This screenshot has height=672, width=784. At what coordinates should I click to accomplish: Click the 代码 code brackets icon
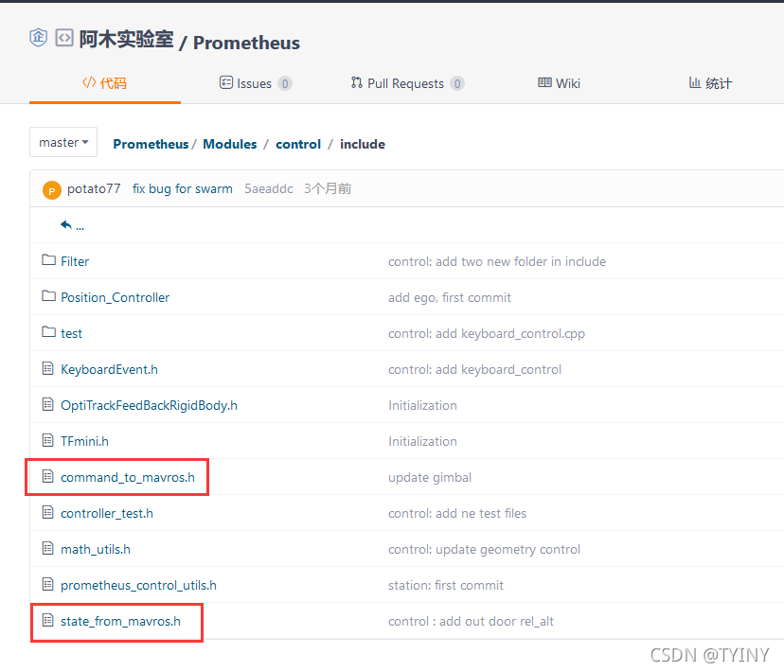coord(89,82)
